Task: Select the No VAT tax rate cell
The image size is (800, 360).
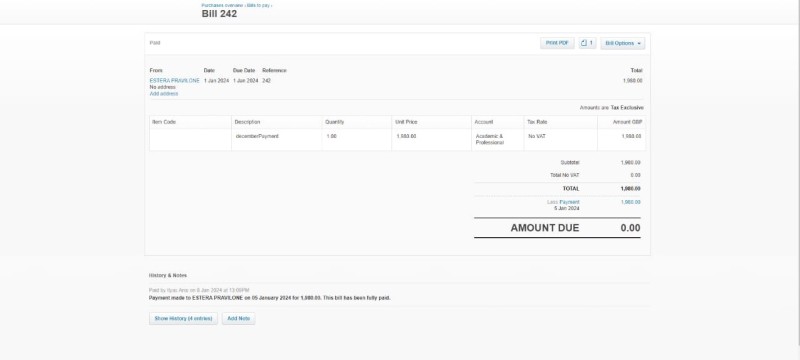Action: click(560, 140)
